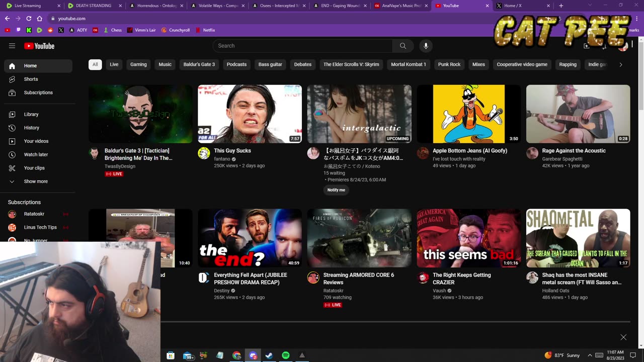This screenshot has width=644, height=362.
Task: Open the 'this seems bad' thumbnail
Action: (469, 238)
